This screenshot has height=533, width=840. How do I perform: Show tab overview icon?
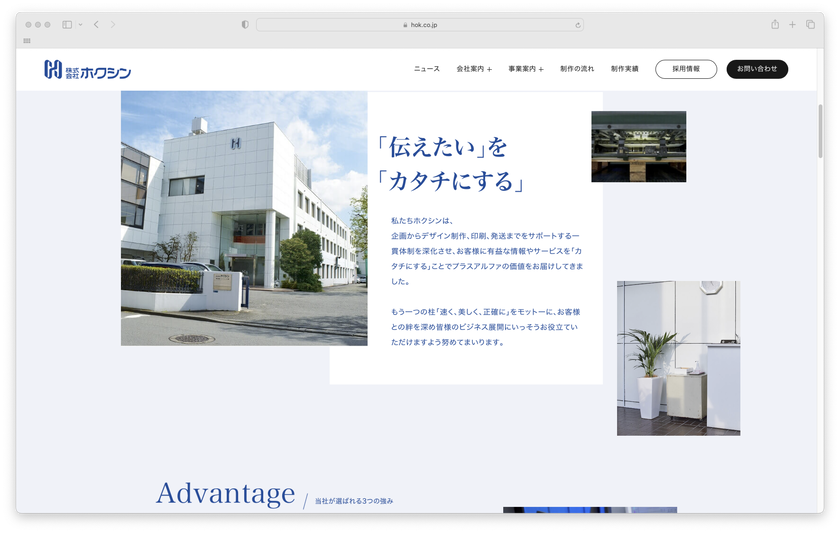pos(811,25)
